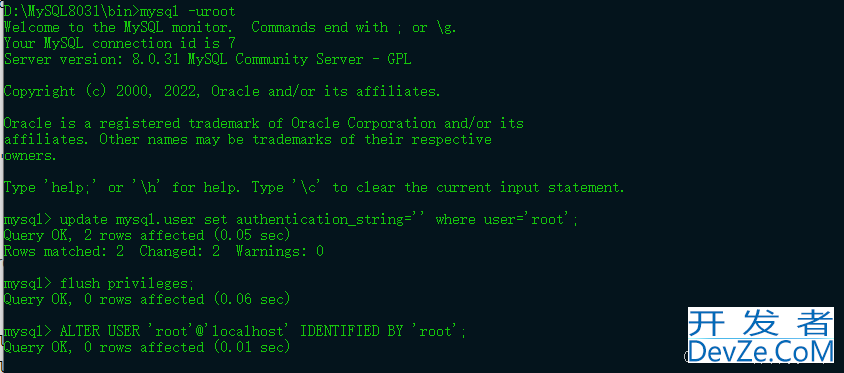Click the ALTER USER statement line
844x373 pixels.
235,332
